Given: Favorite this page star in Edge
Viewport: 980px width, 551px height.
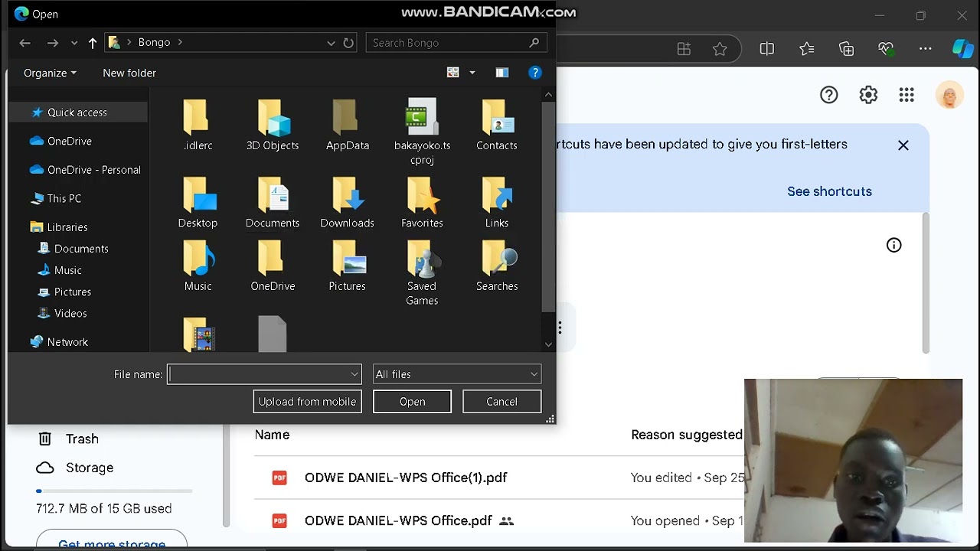Looking at the screenshot, I should (x=720, y=49).
